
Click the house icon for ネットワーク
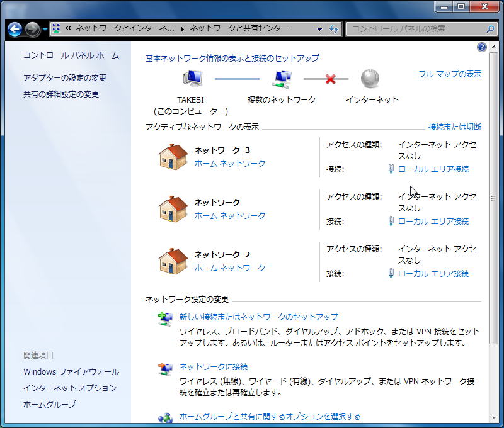[x=173, y=209]
